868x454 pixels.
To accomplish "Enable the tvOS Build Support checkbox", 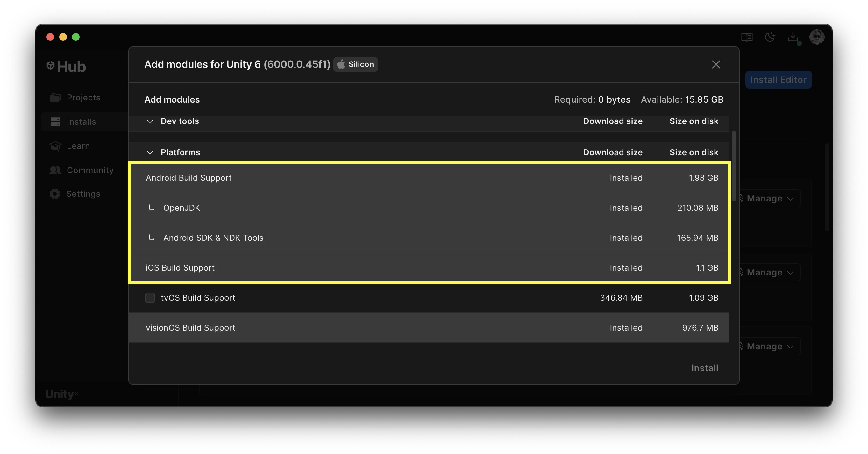I will click(x=150, y=298).
